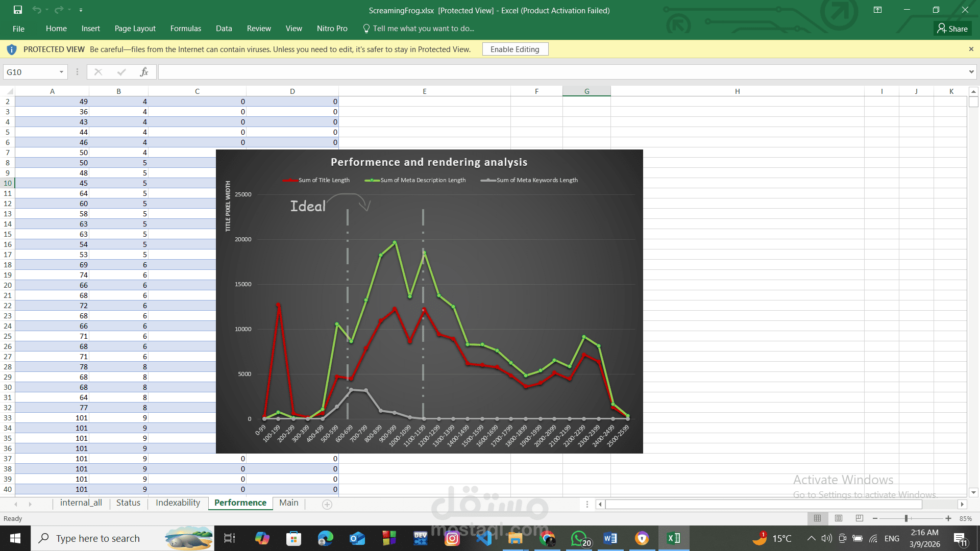
Task: Switch to Page Layout view icon
Action: 839,518
